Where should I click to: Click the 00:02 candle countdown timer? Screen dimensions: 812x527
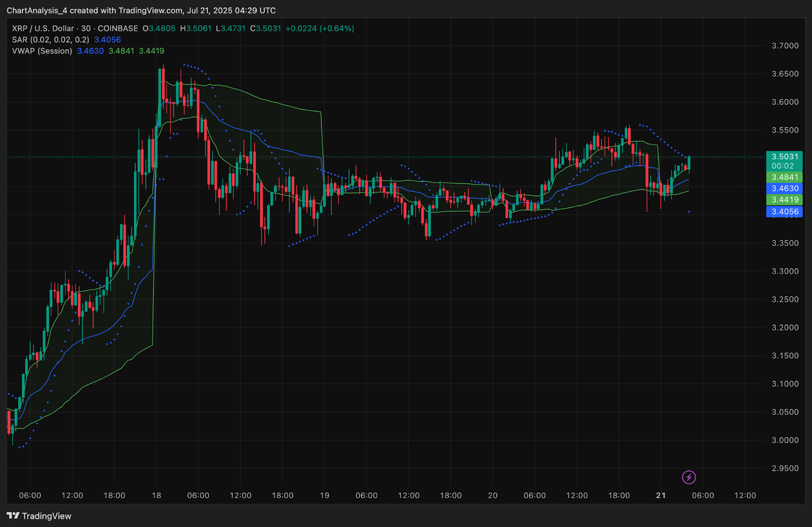tap(782, 166)
